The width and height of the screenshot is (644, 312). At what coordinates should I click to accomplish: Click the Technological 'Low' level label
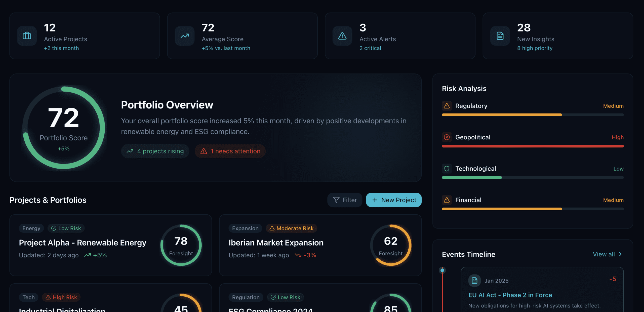tap(619, 169)
